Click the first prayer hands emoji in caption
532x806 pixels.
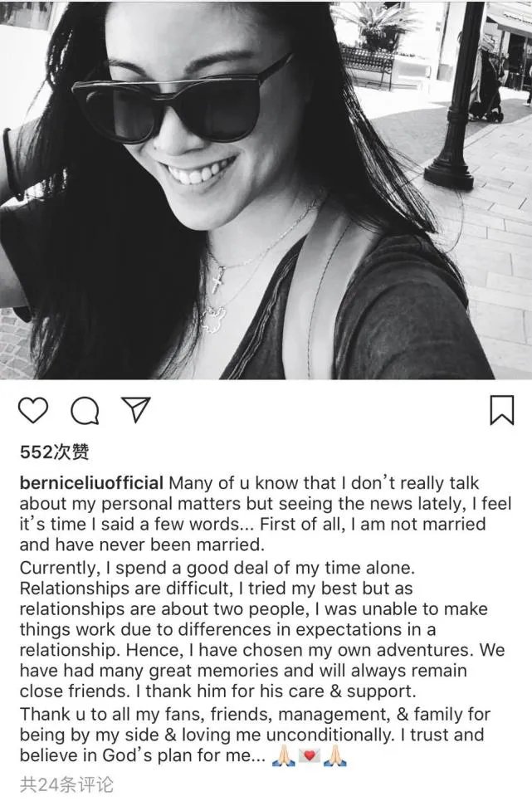point(282,756)
